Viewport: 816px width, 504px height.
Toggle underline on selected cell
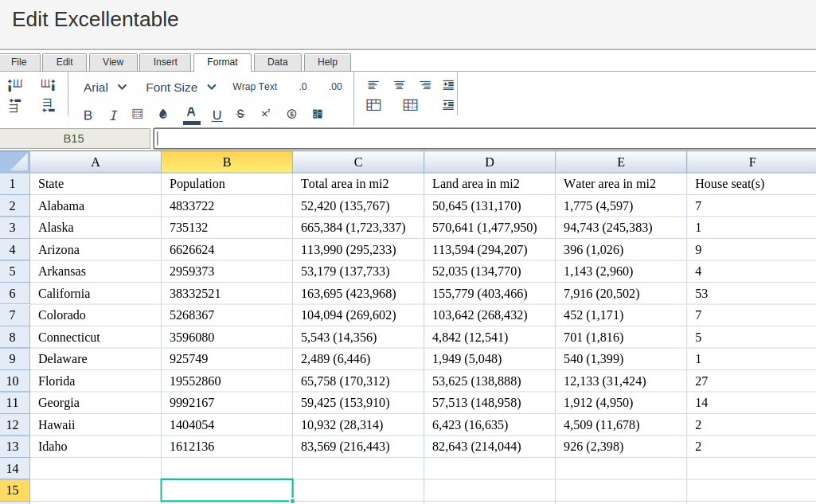click(217, 115)
